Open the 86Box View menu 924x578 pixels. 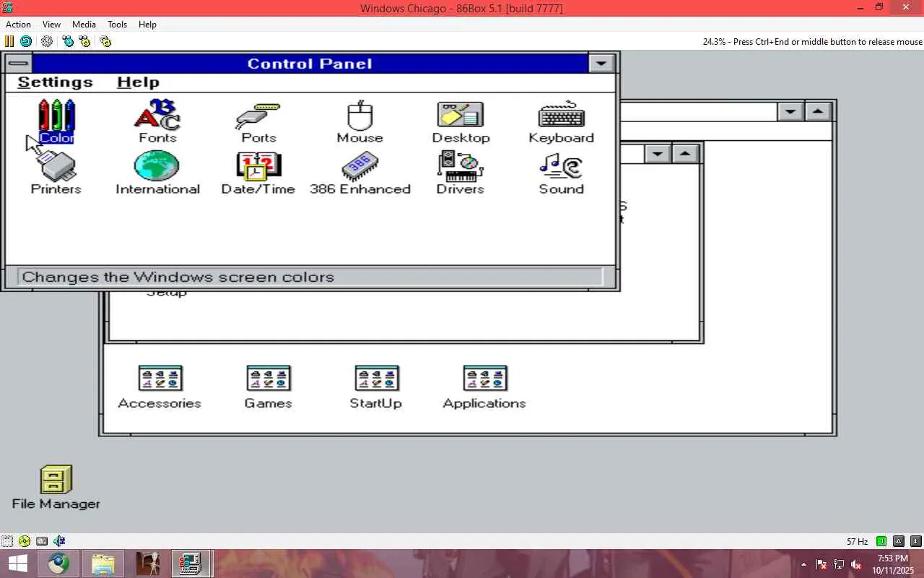[x=51, y=24]
